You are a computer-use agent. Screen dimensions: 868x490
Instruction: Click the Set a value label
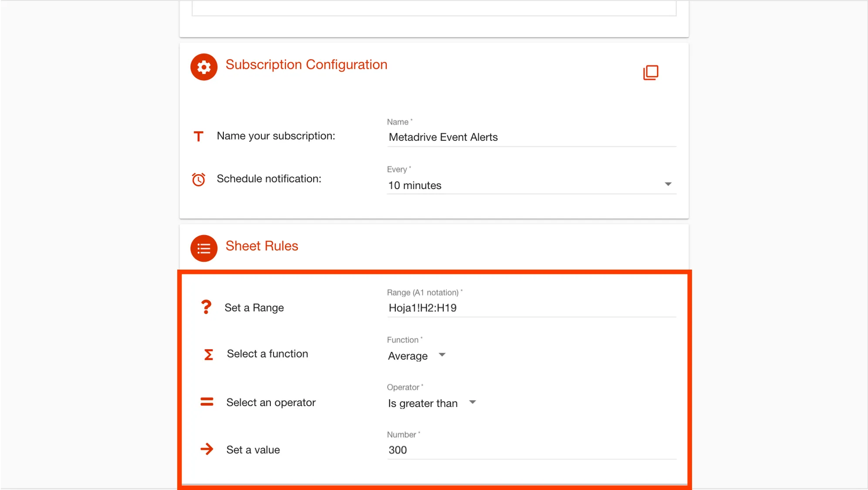click(x=253, y=450)
